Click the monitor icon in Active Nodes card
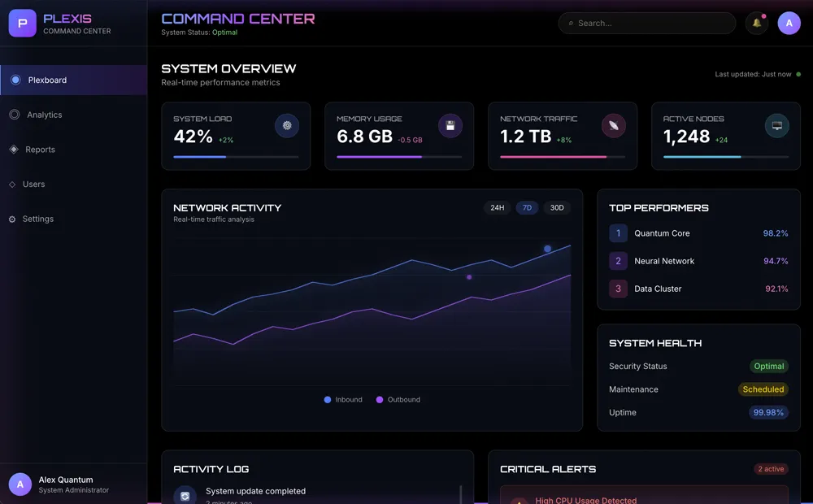Screen dimensions: 813x504 pos(776,126)
